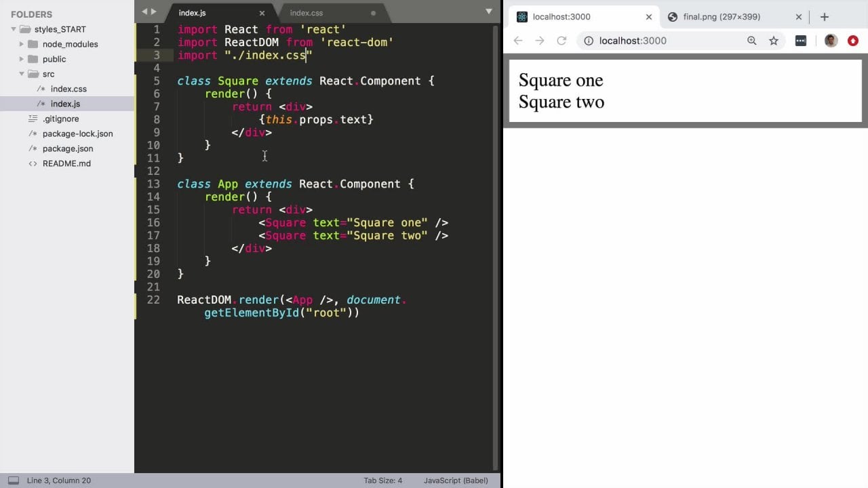Change the JavaScript (Babel) syntax mode

pos(456,481)
